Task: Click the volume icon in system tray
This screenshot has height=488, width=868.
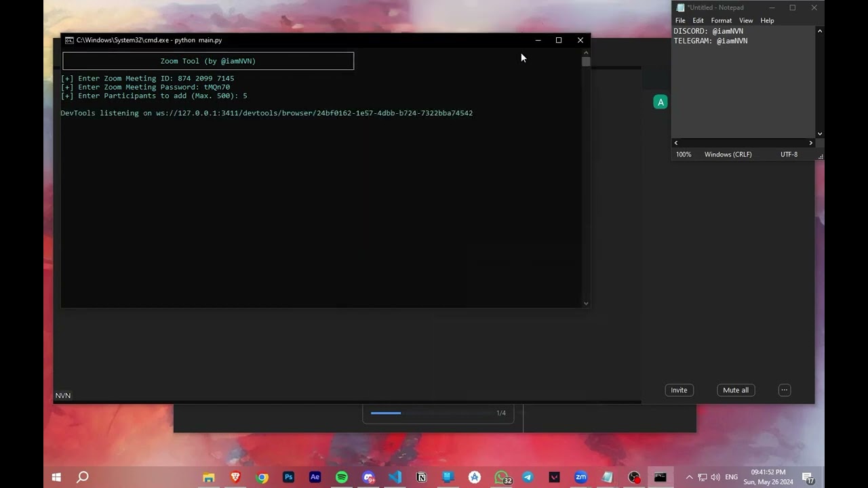Action: 715,477
